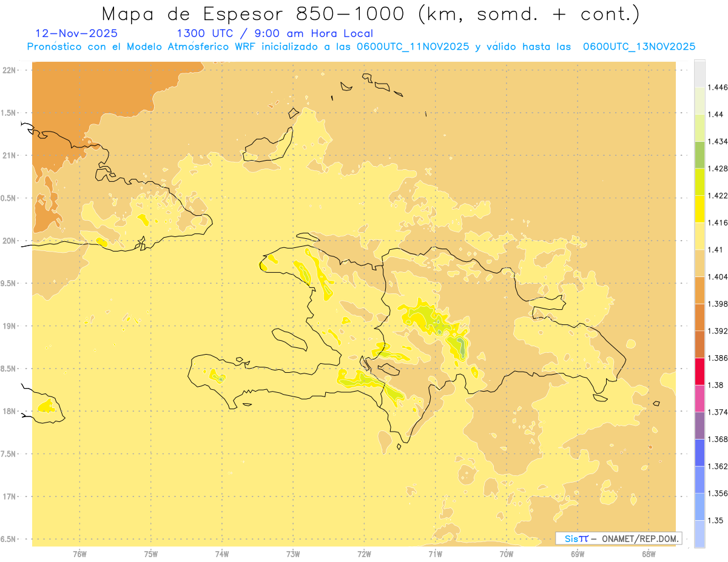Click the pink swatch in the color legend
Viewport: 728px width, 562px height.
699,398
